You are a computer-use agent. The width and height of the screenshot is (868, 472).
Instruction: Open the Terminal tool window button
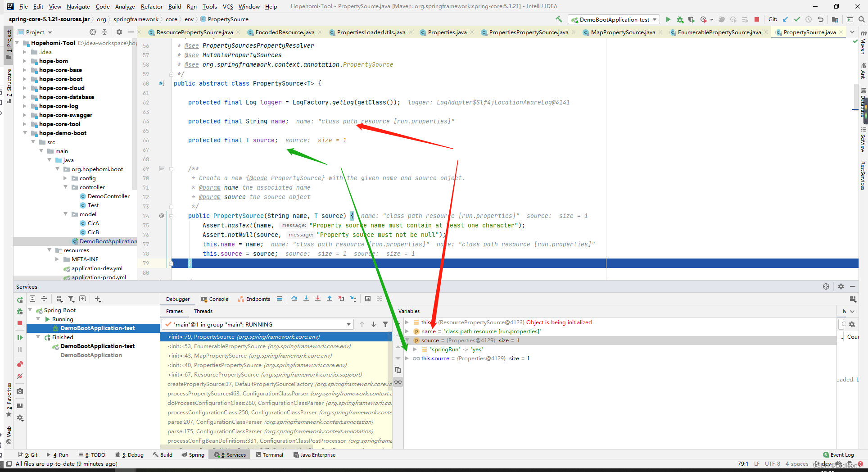[269, 455]
